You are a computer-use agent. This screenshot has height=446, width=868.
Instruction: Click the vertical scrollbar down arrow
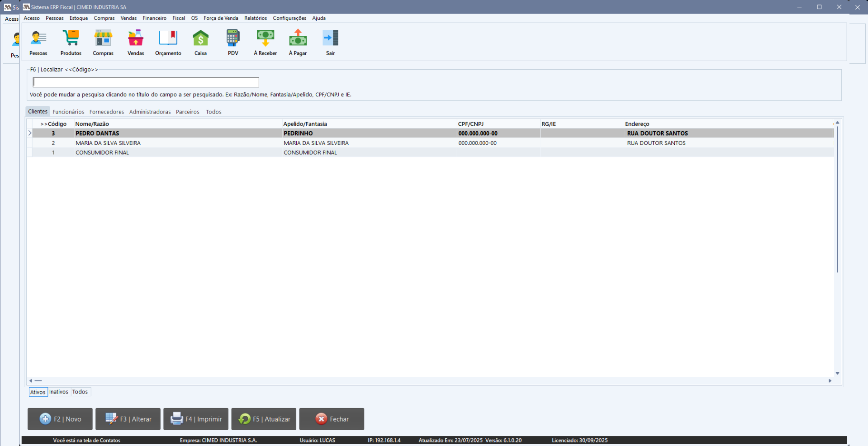coord(837,373)
